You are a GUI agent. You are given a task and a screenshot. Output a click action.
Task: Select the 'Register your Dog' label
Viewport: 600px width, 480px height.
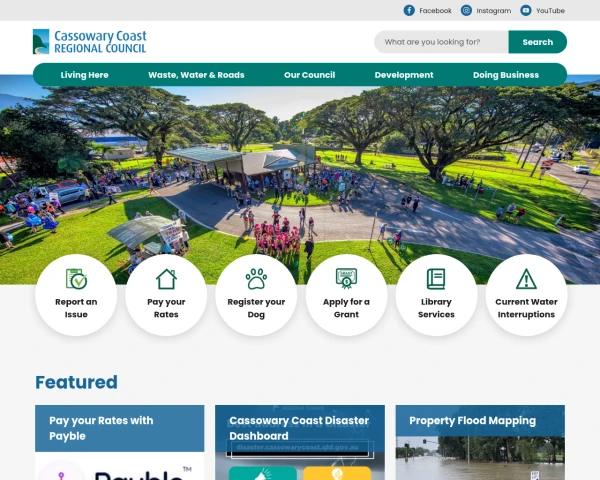[x=256, y=308]
